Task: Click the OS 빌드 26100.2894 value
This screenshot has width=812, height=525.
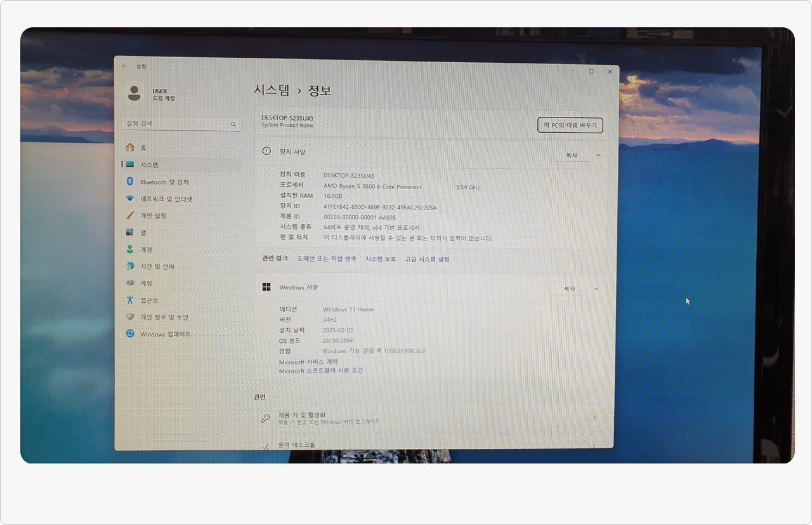Action: [x=337, y=340]
